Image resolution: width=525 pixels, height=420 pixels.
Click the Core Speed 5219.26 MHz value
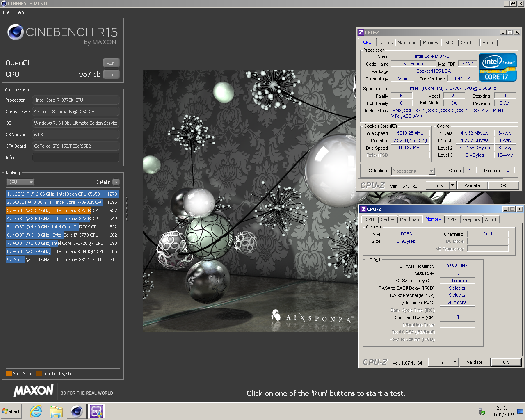(x=410, y=133)
